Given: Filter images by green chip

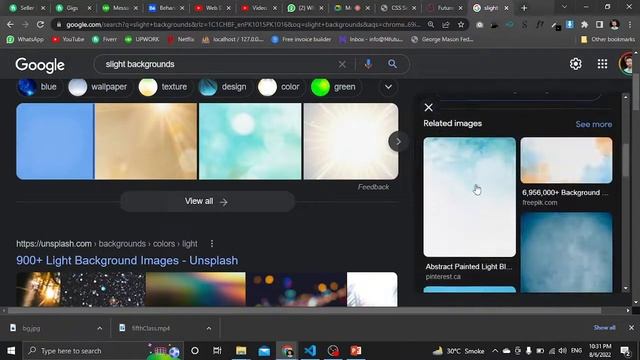Looking at the screenshot, I should point(336,87).
